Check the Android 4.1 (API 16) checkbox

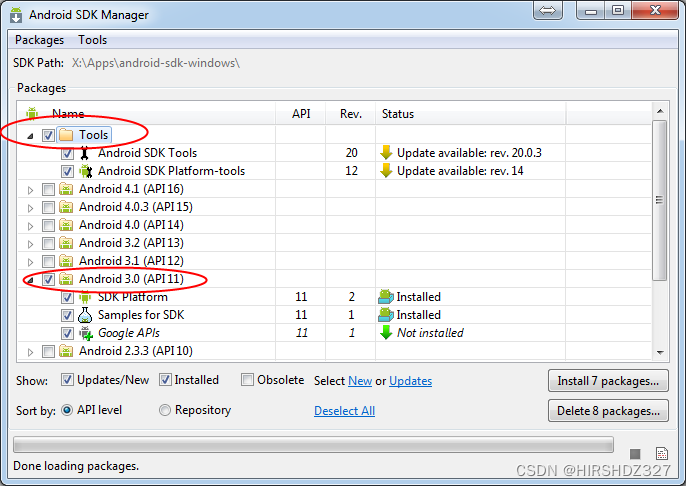(x=48, y=189)
